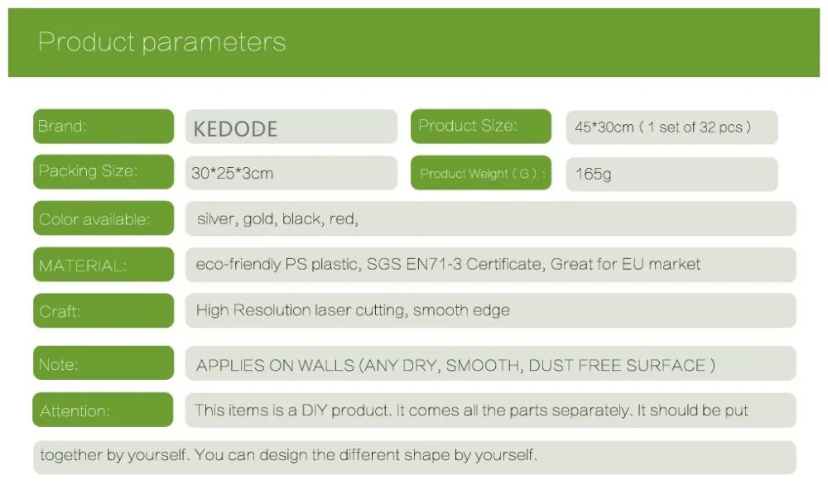Click the 'together by yourself' bottom text bar
Screen dimensions: 828x504
(x=415, y=458)
